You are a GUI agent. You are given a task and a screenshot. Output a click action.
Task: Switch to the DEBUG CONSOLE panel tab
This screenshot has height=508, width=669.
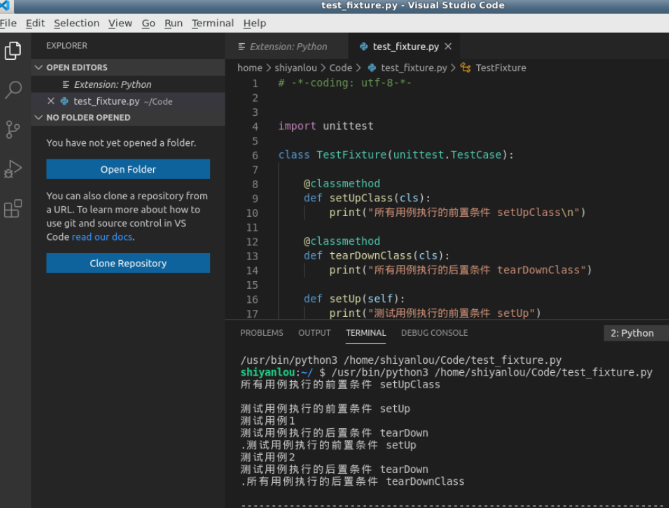434,333
